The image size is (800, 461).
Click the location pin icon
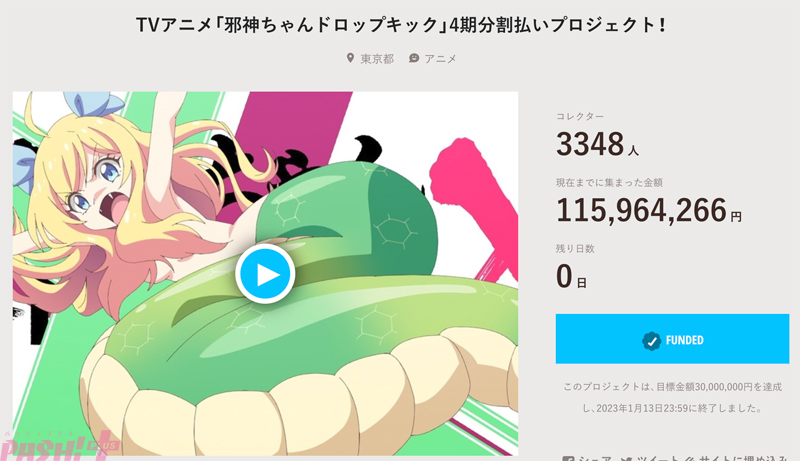[350, 58]
